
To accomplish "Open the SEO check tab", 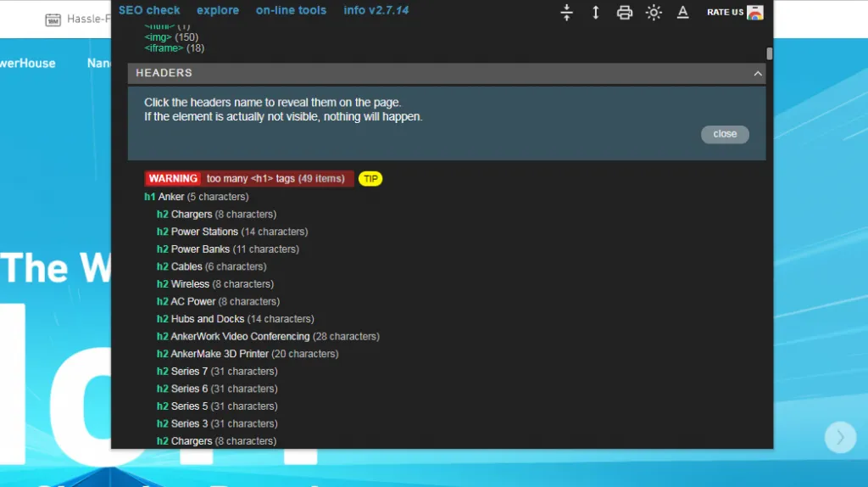I will pos(149,10).
